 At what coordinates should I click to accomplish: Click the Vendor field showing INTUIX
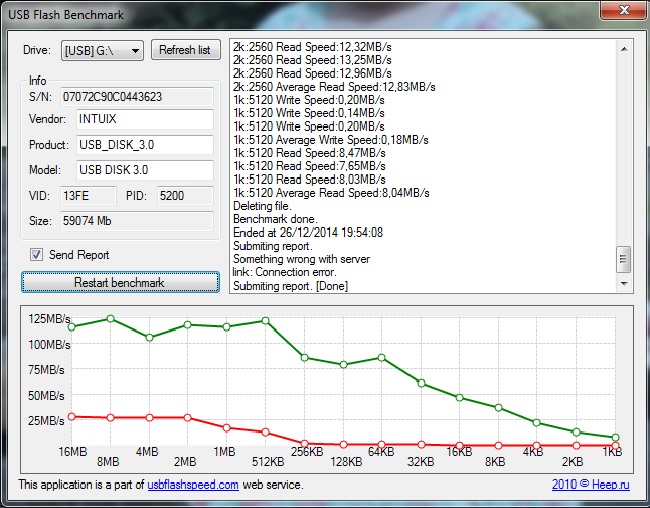coord(143,120)
